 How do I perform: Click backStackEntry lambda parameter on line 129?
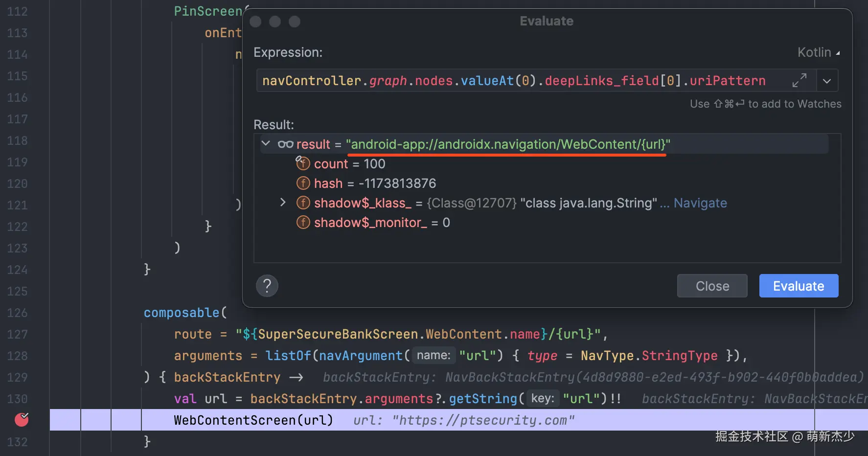pyautogui.click(x=227, y=377)
